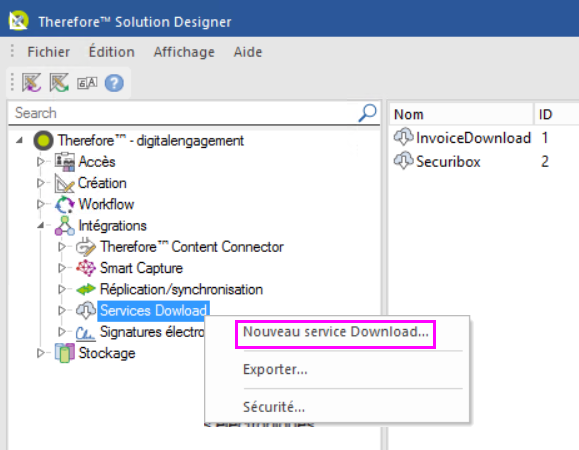Image resolution: width=579 pixels, height=450 pixels.
Task: Select the Workflow tree item
Action: [106, 204]
